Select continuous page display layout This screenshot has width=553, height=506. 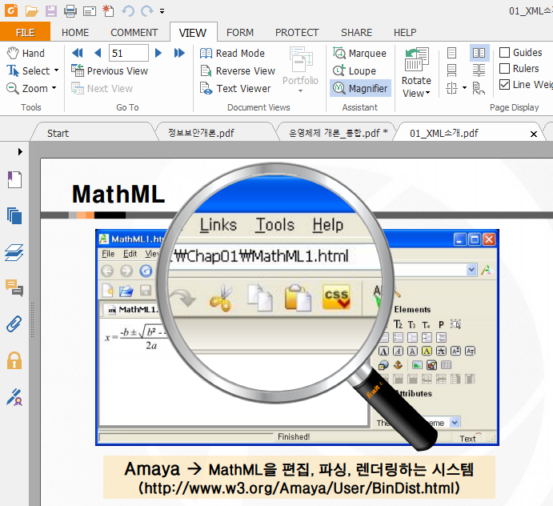click(x=451, y=71)
